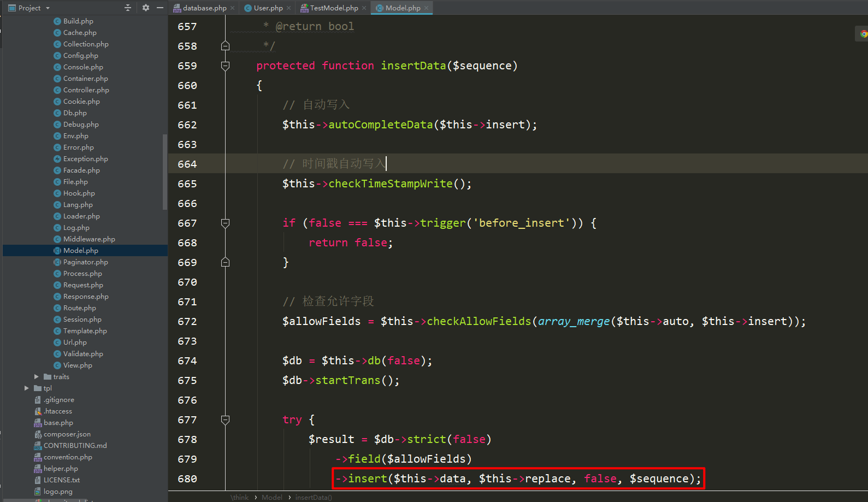Open Project panel settings gear
This screenshot has height=502, width=868.
[x=146, y=8]
